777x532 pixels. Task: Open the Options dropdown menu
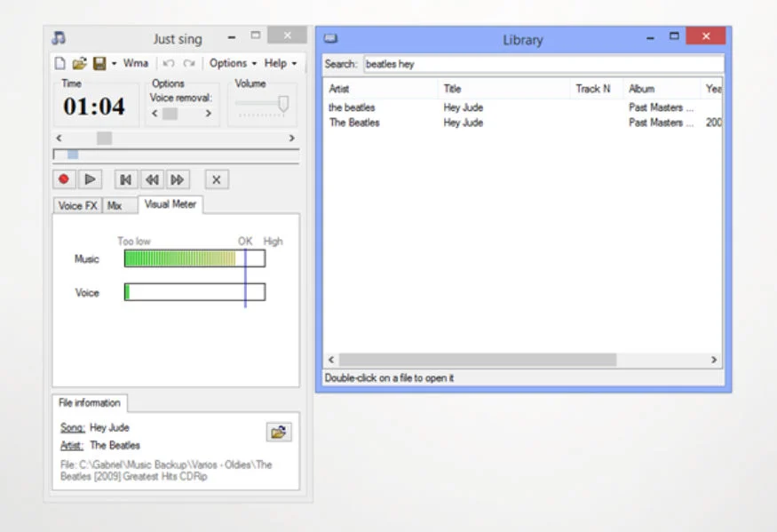click(233, 63)
